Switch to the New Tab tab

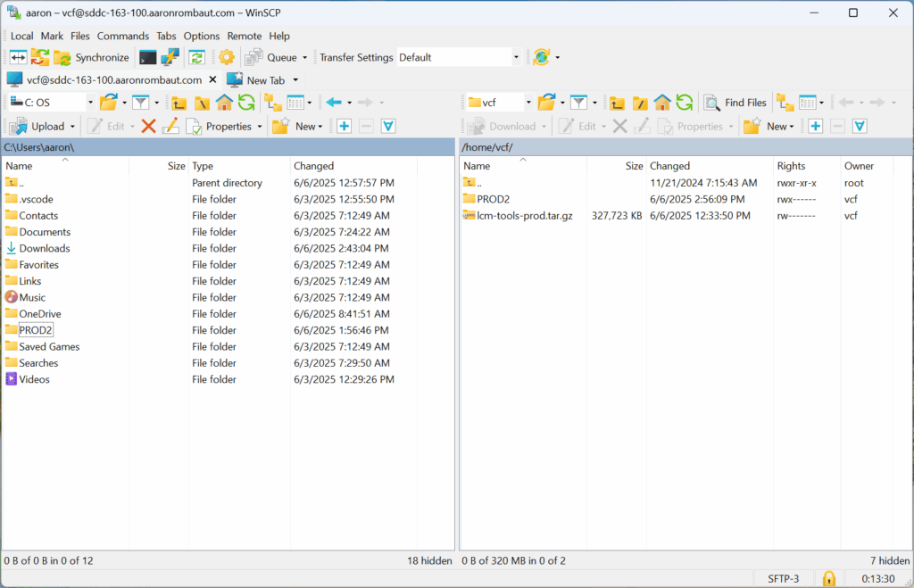click(264, 80)
